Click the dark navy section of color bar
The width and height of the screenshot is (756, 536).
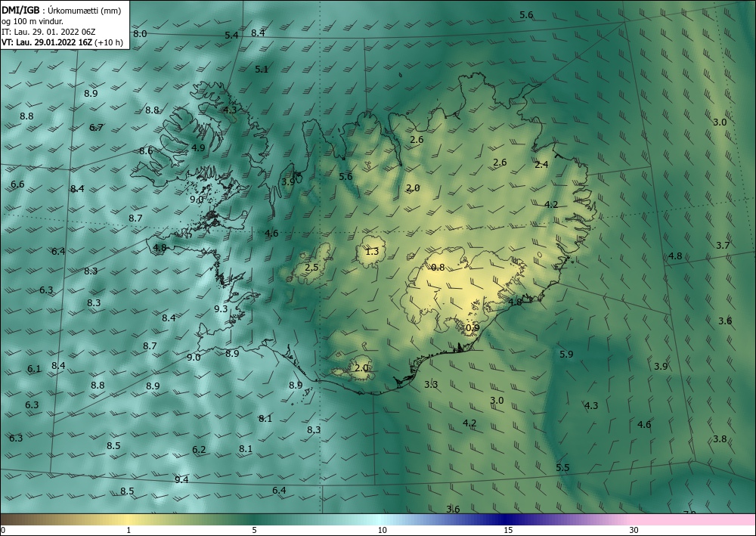pos(507,519)
